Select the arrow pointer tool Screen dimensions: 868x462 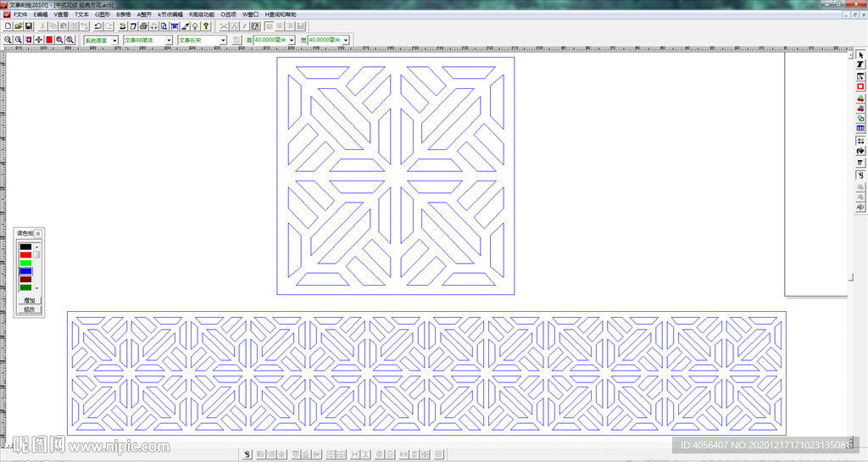[860, 55]
